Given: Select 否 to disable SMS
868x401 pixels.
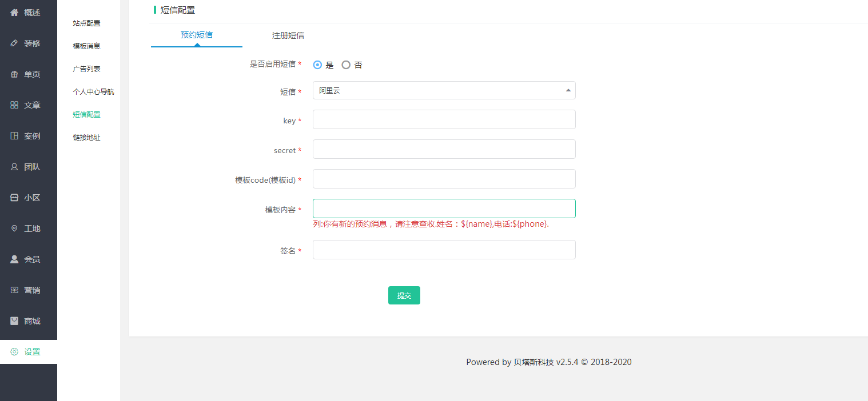Looking at the screenshot, I should click(346, 65).
